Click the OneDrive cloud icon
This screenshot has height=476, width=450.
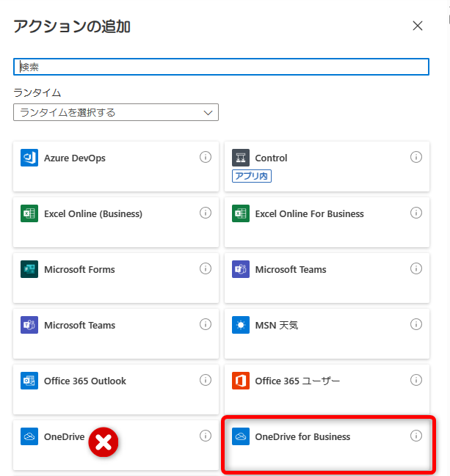coord(29,436)
